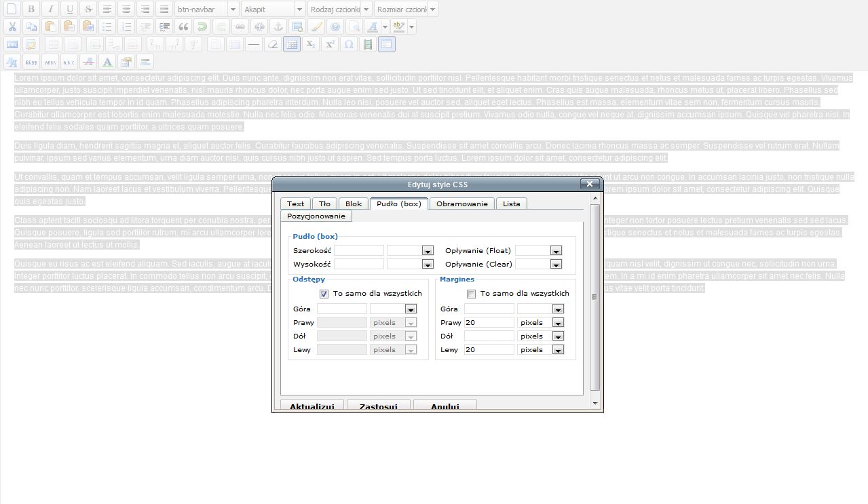Click the eraser remove formatting icon

(272, 44)
